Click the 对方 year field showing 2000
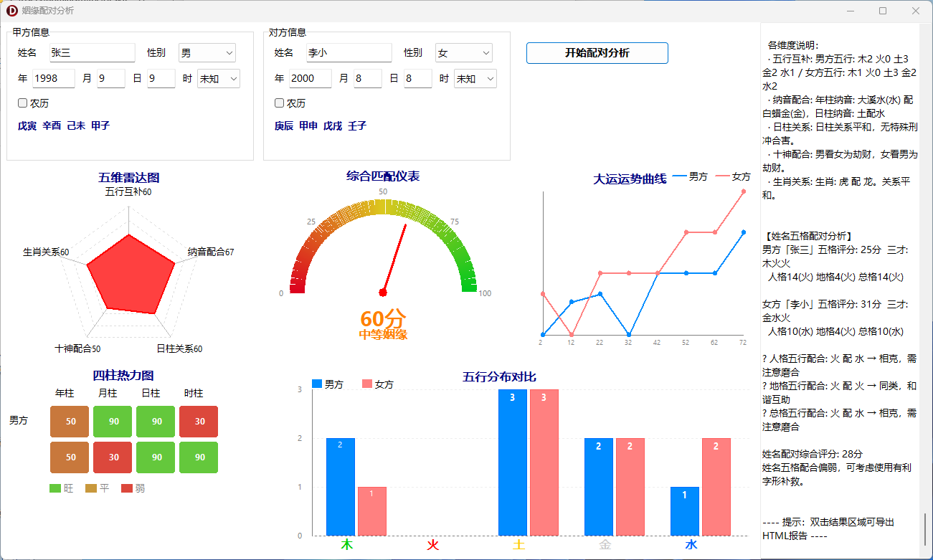The image size is (933, 560). (310, 79)
